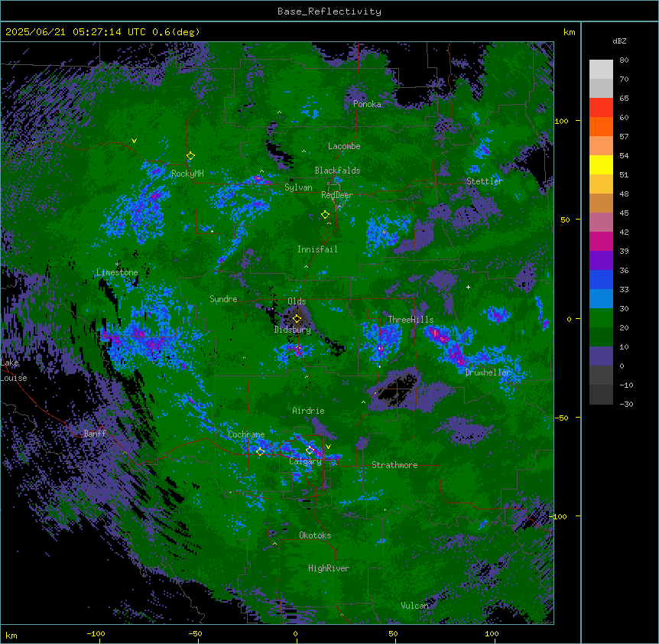This screenshot has height=644, width=659.
Task: Select the Didsbury label
Action: click(293, 330)
